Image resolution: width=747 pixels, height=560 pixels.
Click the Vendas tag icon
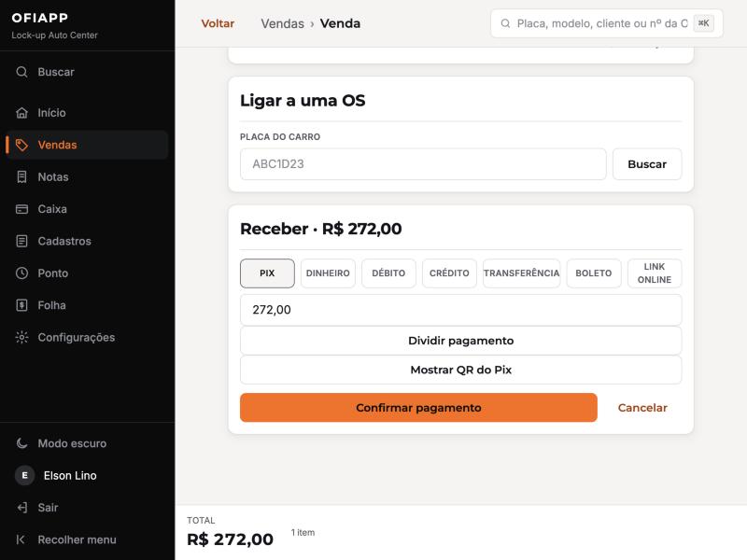tap(21, 145)
